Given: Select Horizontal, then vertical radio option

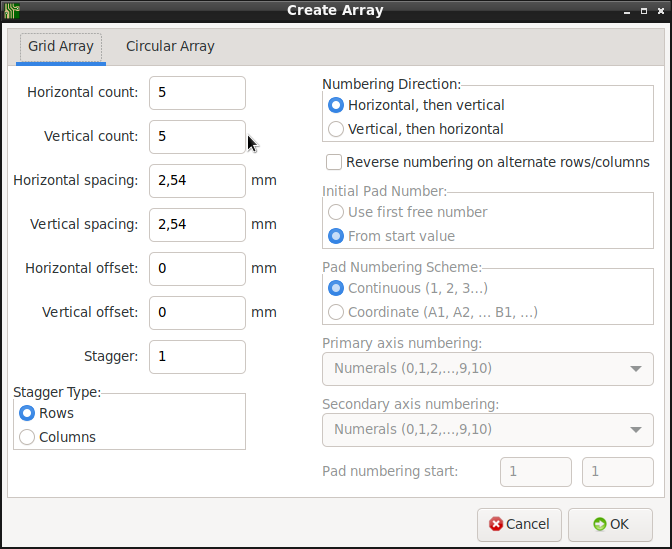Looking at the screenshot, I should [x=416, y=105].
